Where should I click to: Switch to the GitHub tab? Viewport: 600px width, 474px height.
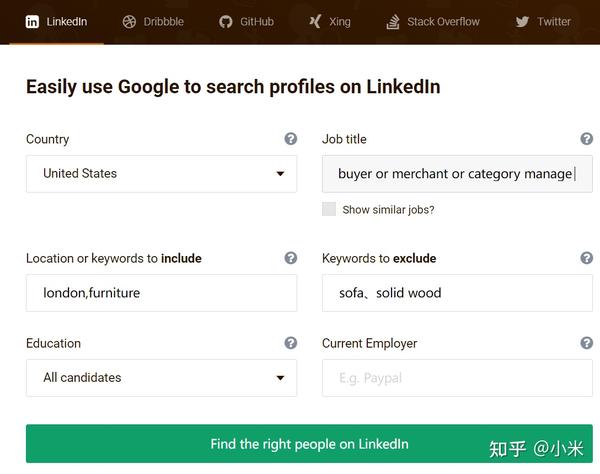[x=246, y=22]
